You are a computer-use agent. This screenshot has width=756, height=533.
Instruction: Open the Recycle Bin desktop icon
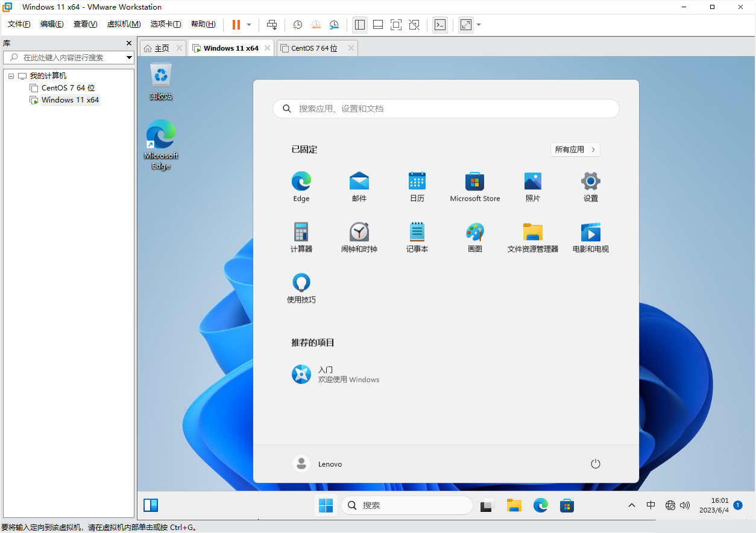pyautogui.click(x=161, y=81)
